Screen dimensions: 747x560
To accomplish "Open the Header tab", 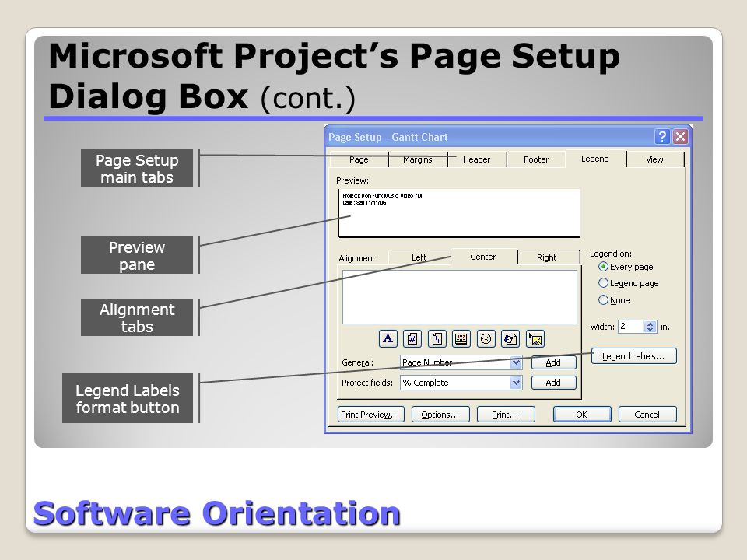I will [476, 159].
